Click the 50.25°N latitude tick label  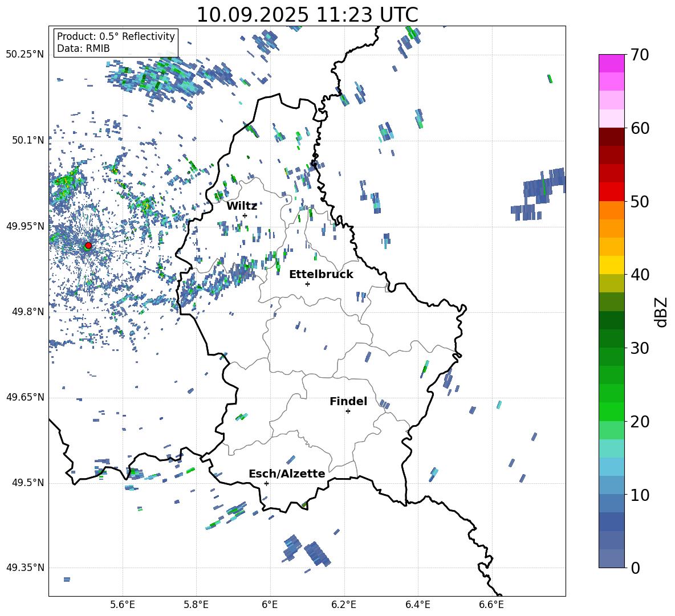pos(25,55)
